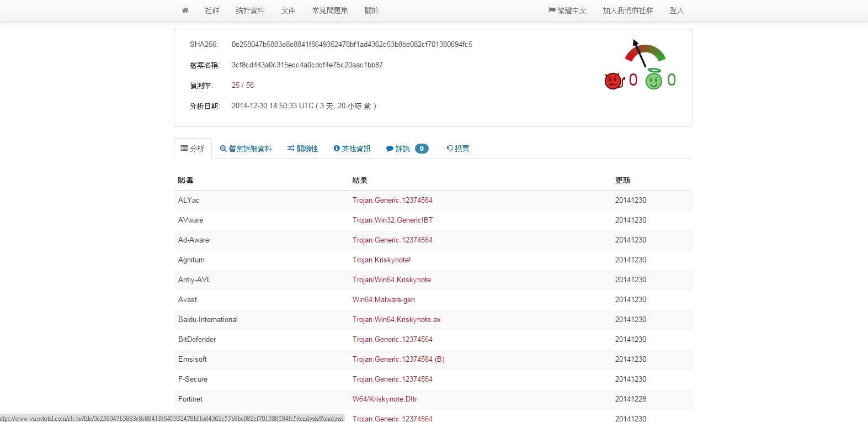Click the green angel harmless vote icon

[x=654, y=80]
